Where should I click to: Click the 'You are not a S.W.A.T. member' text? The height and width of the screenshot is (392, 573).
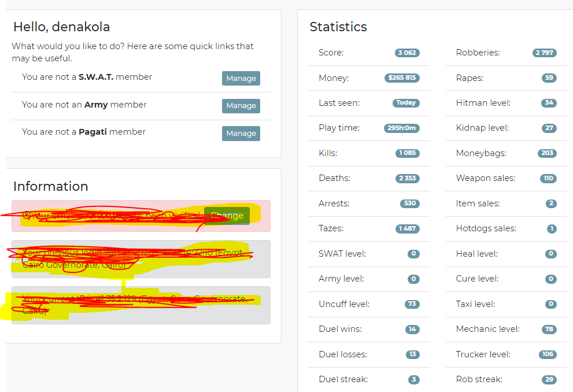[87, 77]
